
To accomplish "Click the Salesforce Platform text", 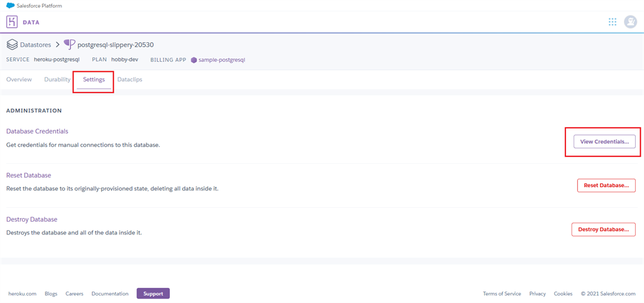I will tap(40, 5).
